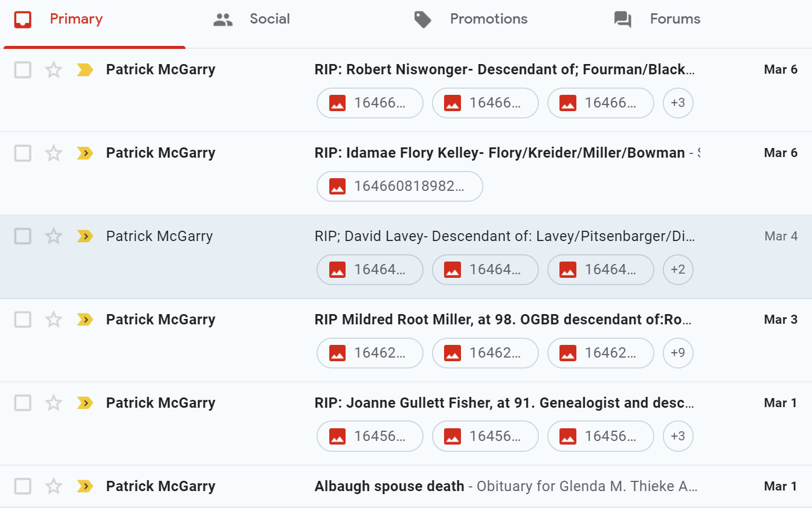Star the Robert Niswonger email
Image resolution: width=812 pixels, height=508 pixels.
click(54, 70)
